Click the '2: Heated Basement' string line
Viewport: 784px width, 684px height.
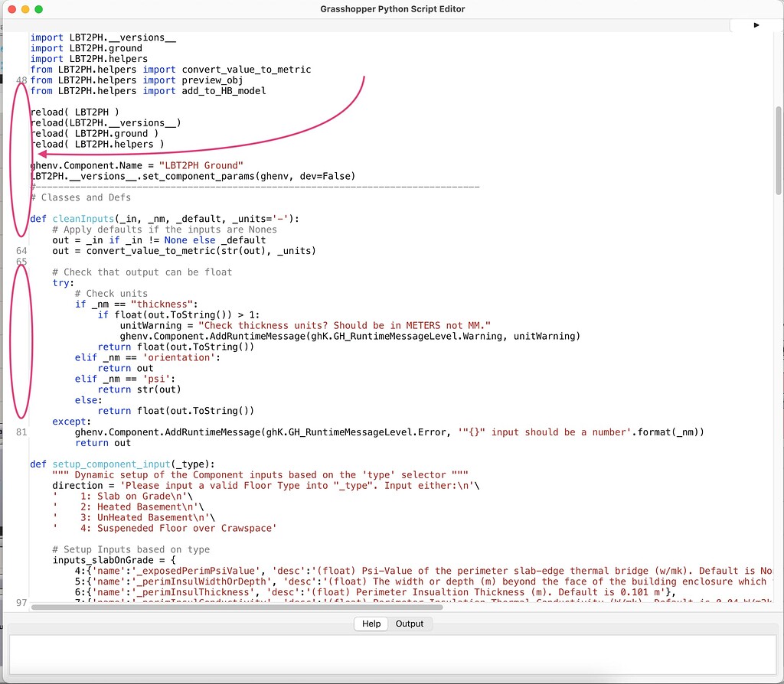tap(128, 506)
